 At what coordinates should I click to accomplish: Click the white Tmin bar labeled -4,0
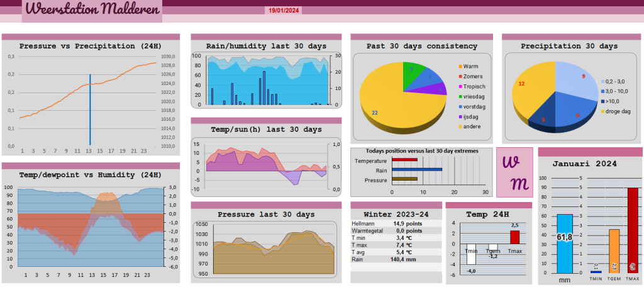pos(471,254)
